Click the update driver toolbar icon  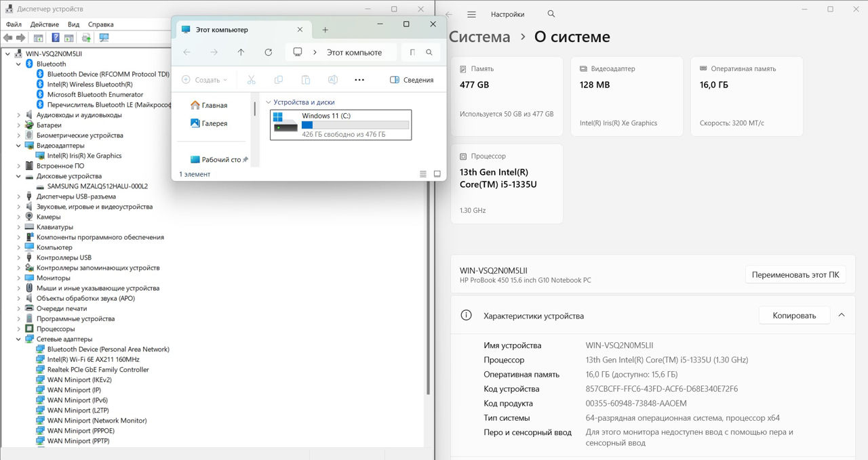click(x=86, y=38)
